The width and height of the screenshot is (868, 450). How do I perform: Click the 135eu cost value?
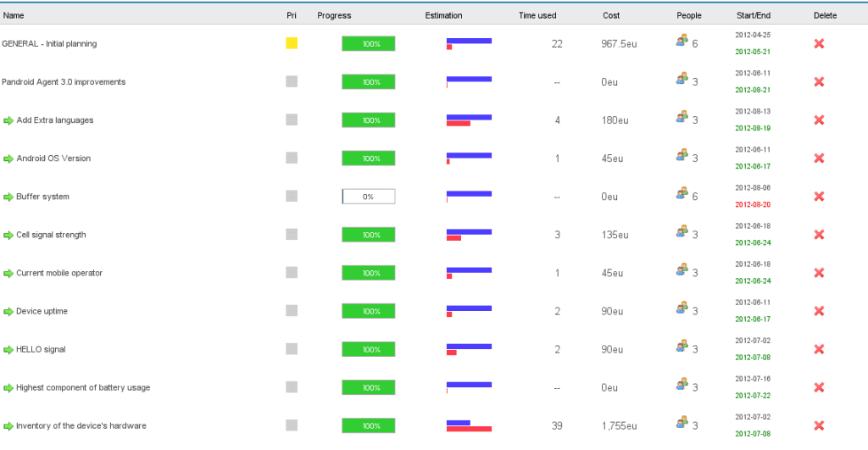[x=615, y=235]
